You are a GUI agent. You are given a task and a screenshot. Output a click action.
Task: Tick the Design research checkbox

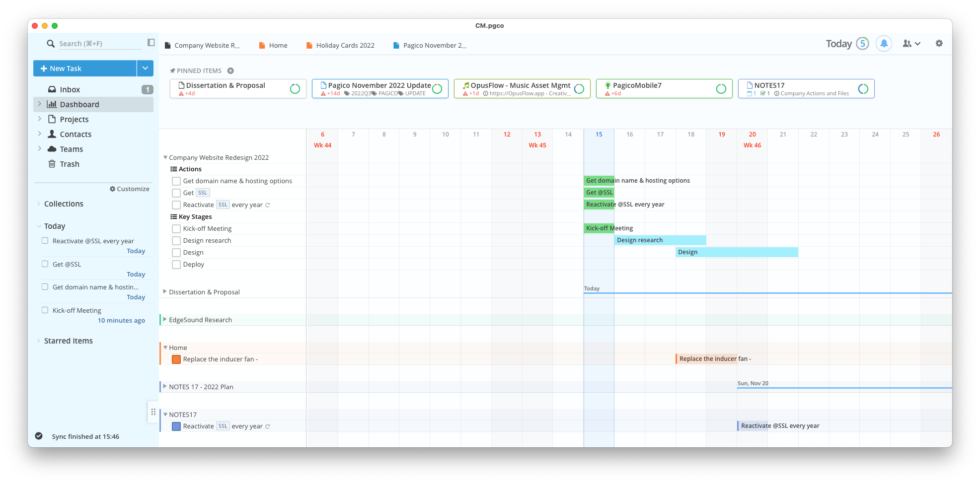click(176, 241)
